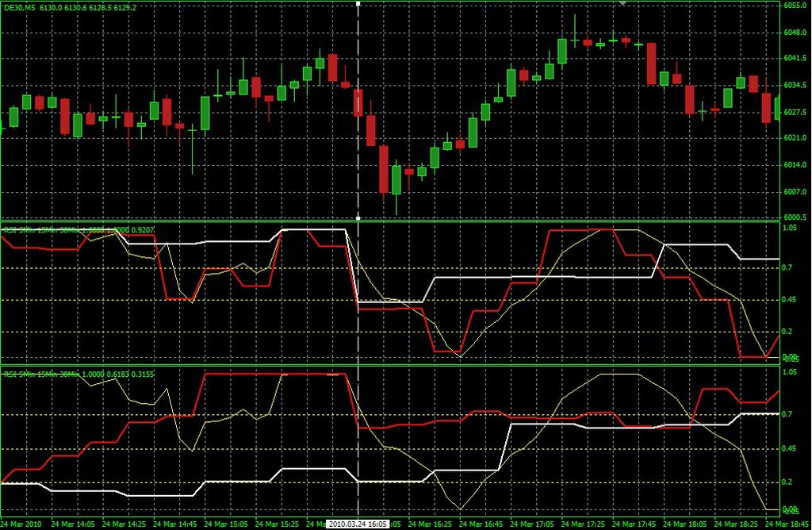Click the 6027.5 price scale value

pyautogui.click(x=793, y=112)
